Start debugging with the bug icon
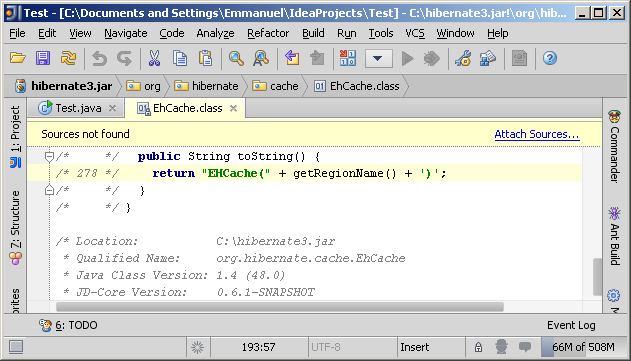631x361 pixels. click(x=432, y=59)
